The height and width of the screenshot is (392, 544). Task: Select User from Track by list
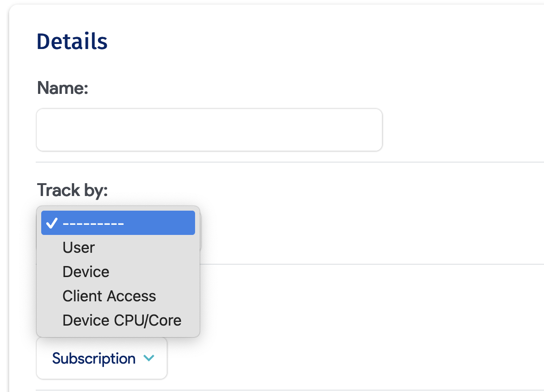click(x=79, y=248)
